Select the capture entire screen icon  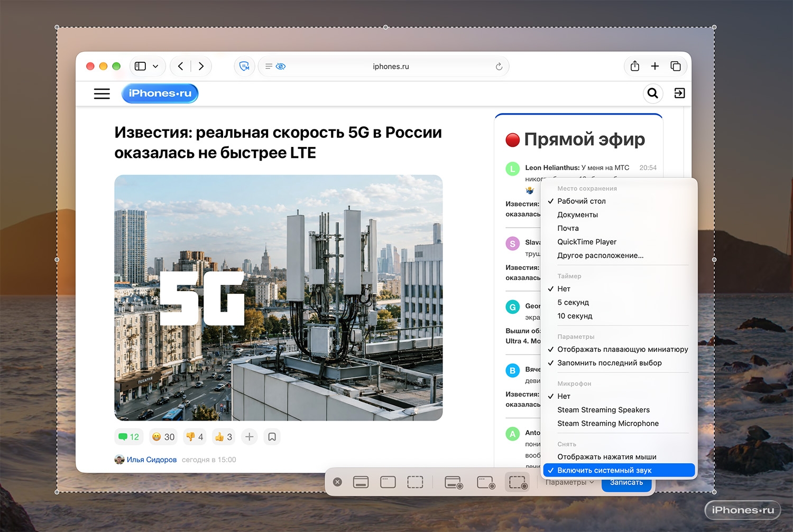click(361, 482)
